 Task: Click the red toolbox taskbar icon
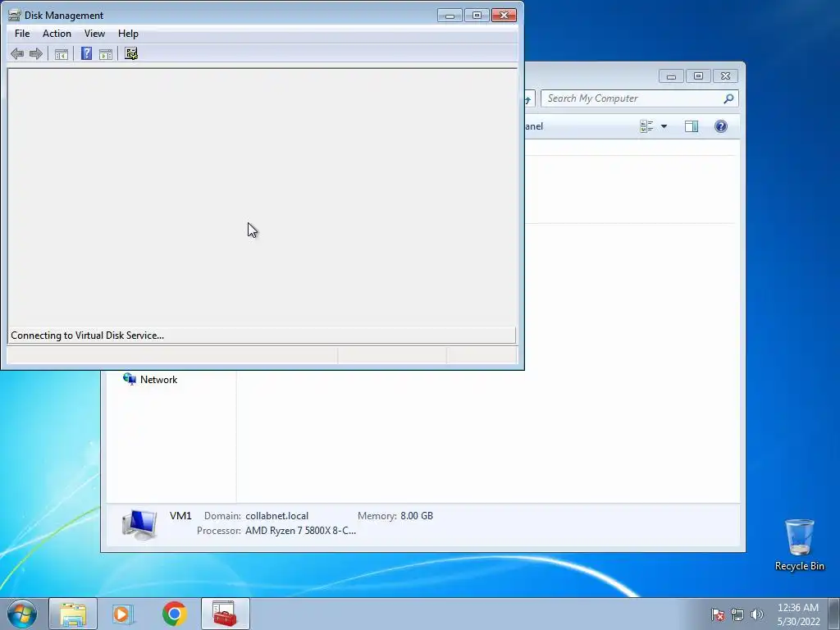pyautogui.click(x=225, y=614)
